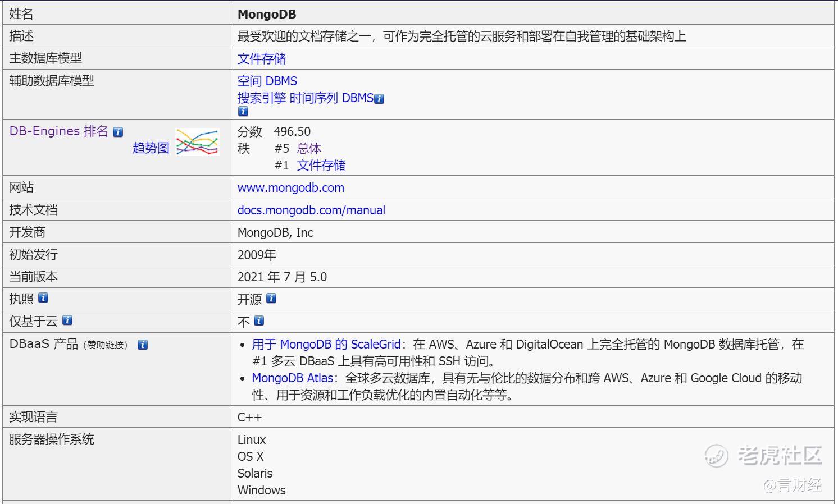The height and width of the screenshot is (504, 838).
Task: Click info icon after 时间序列 DBMS
Action: click(379, 99)
